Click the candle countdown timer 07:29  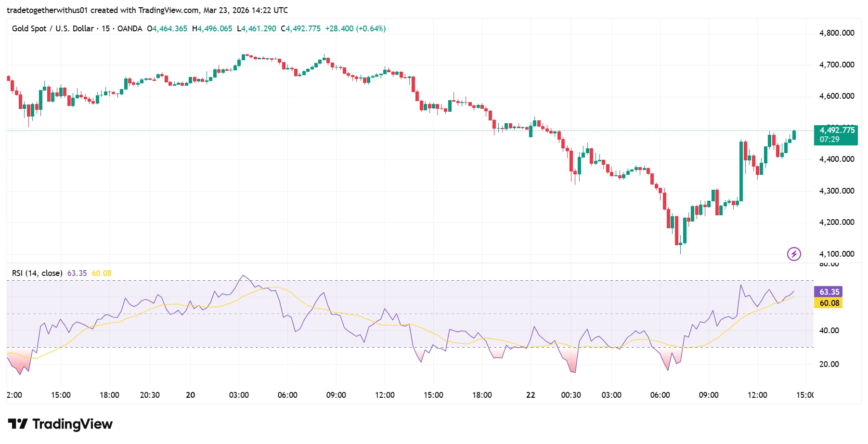830,140
